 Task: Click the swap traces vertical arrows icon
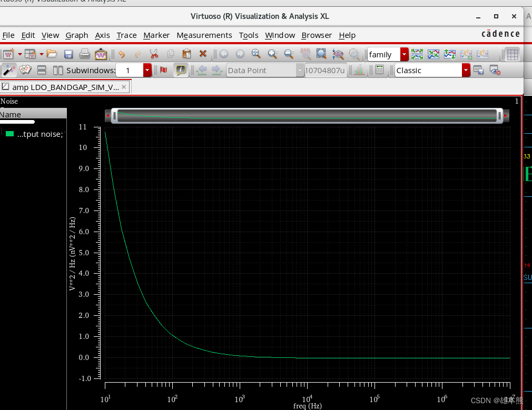pyautogui.click(x=449, y=54)
